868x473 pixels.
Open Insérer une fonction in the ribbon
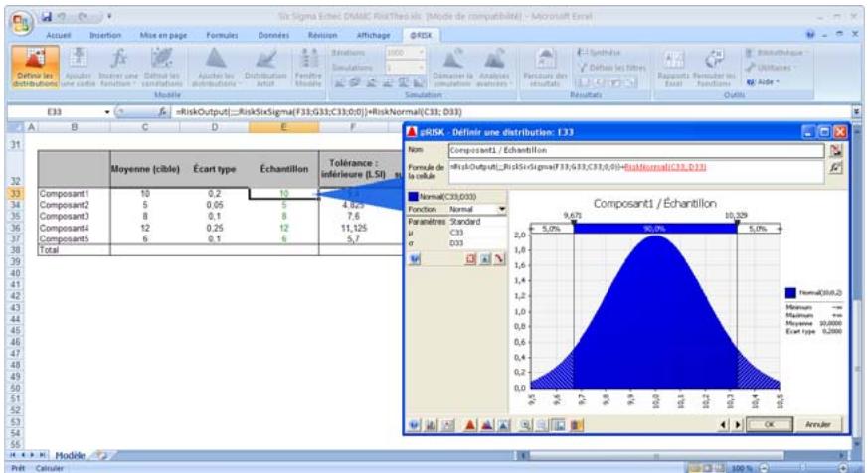pos(118,68)
